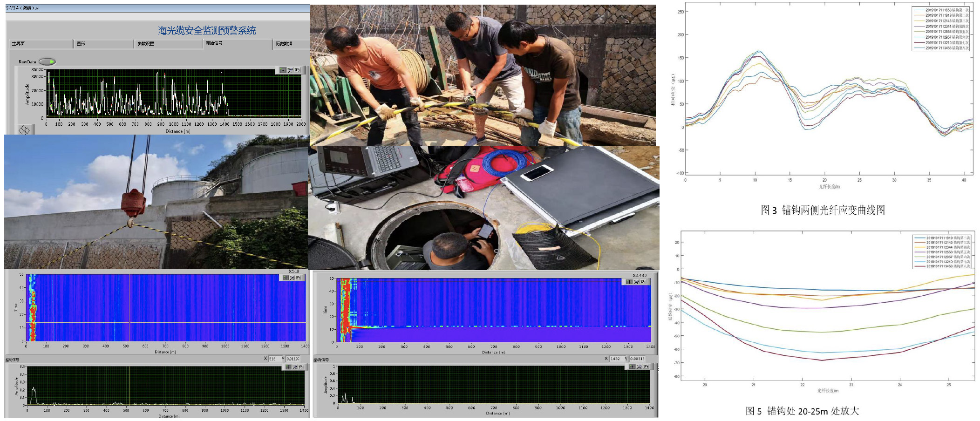Click the diamond cursor mover below RawData graph

coord(24,130)
